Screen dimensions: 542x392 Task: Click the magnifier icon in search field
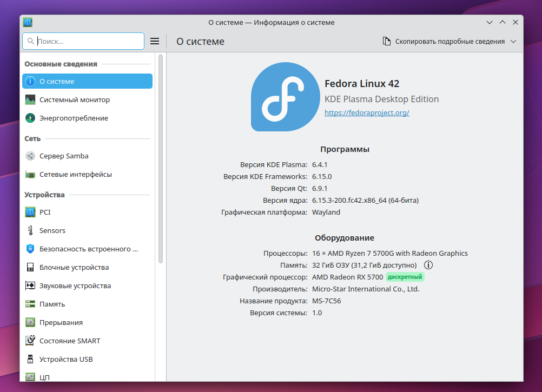coord(31,42)
